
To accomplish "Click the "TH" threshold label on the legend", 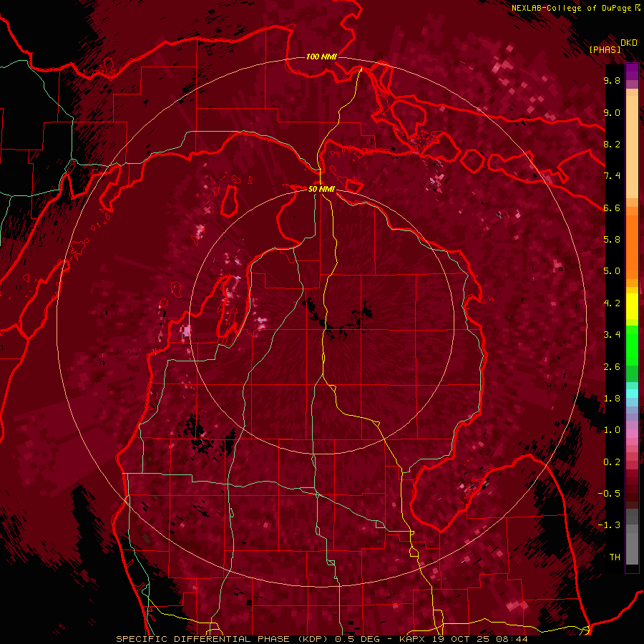I will 615,557.
